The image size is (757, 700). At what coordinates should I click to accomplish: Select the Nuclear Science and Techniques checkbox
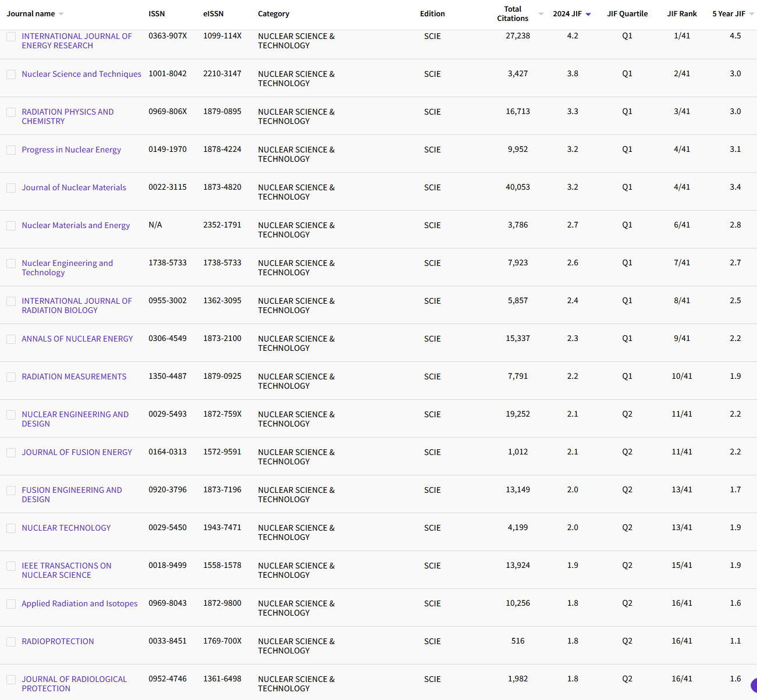click(x=11, y=74)
